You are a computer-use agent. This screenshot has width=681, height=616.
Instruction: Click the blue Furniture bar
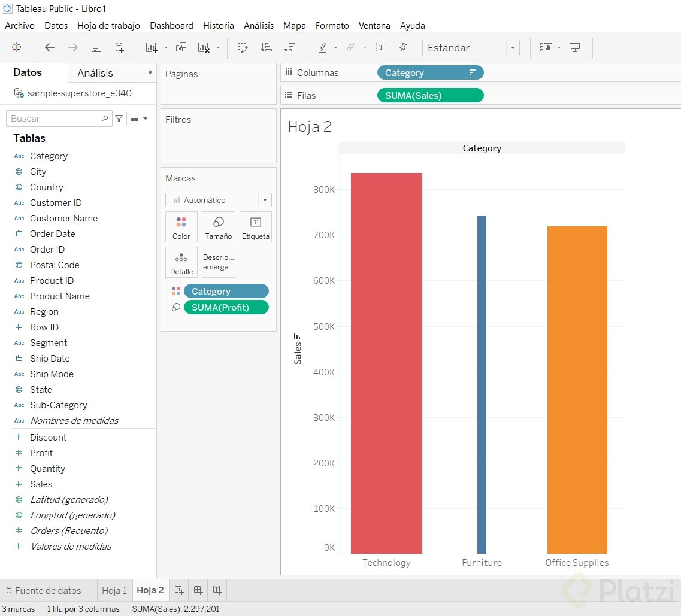click(482, 384)
